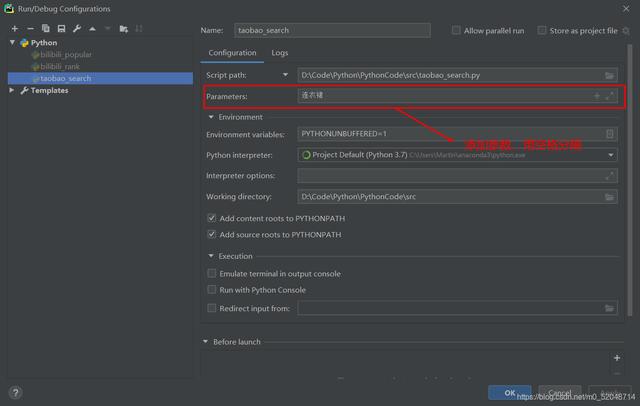This screenshot has width=640, height=406.
Task: Select bilibili_rank configuration in tree
Action: 62,66
